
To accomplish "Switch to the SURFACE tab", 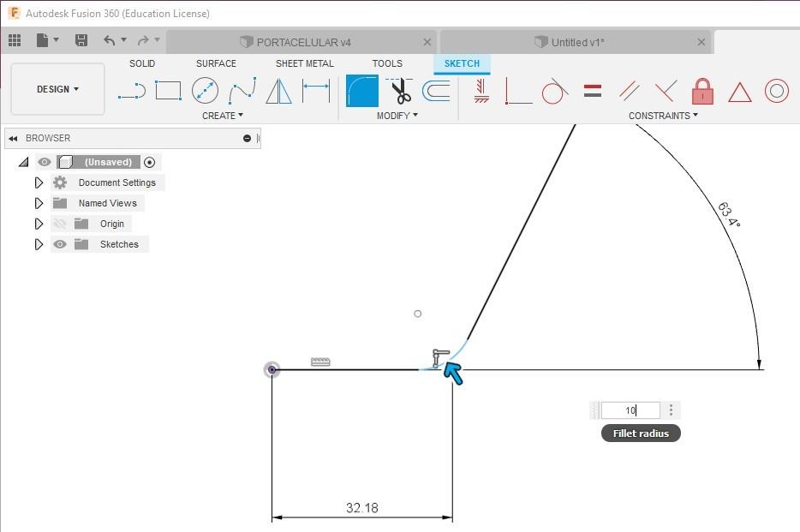I will pos(216,63).
